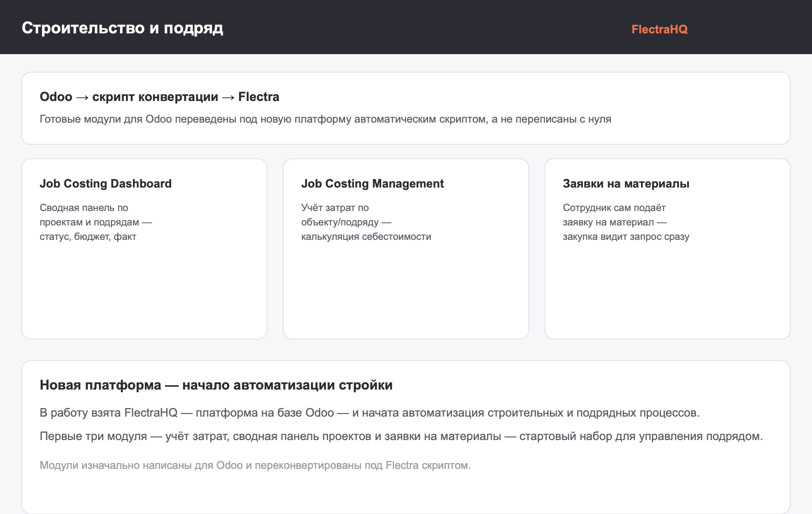Open the 'Заявки на материалы' card title
Viewport: 812px width, 514px height.
(626, 184)
